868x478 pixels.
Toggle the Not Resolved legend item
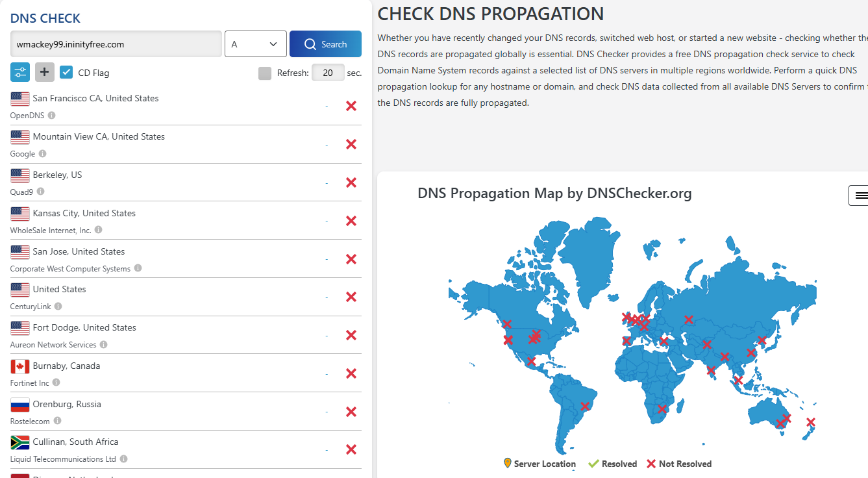(679, 464)
